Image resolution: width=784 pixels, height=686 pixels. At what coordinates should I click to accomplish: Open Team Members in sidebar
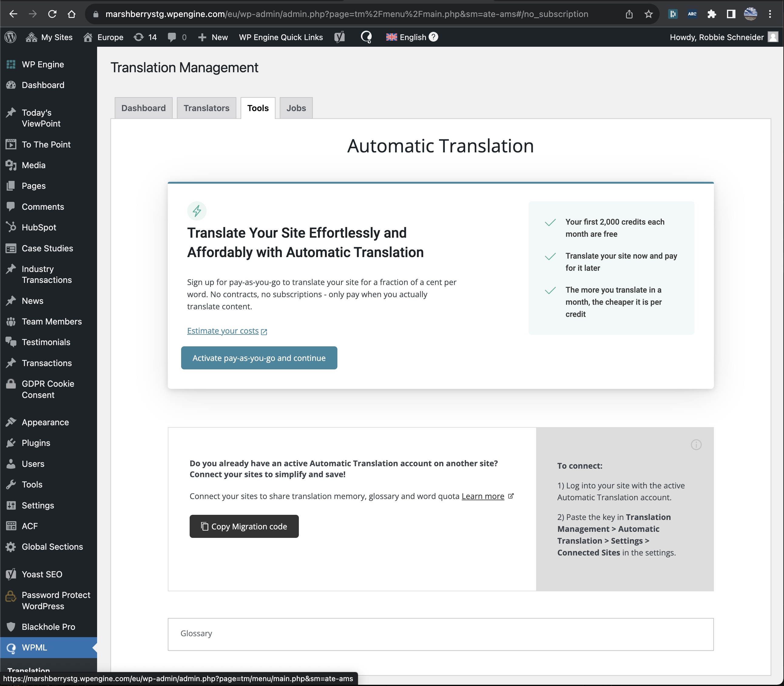point(49,321)
